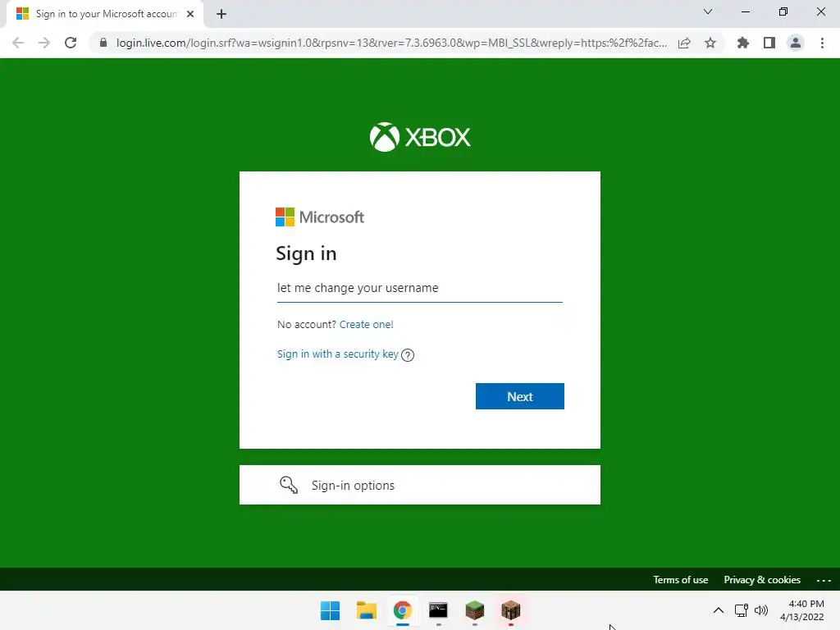Restore down the Chrome window
This screenshot has height=630, width=840.
(x=783, y=11)
